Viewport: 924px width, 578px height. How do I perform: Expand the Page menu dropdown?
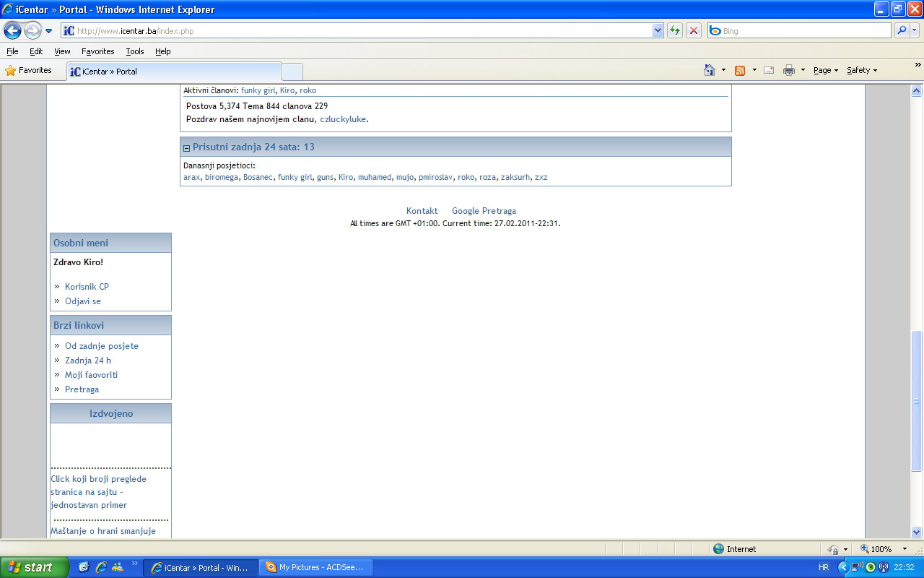pyautogui.click(x=826, y=70)
